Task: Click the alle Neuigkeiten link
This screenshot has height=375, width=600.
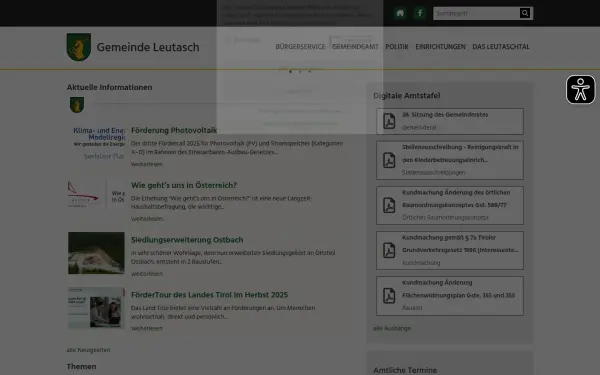Action: [x=88, y=350]
